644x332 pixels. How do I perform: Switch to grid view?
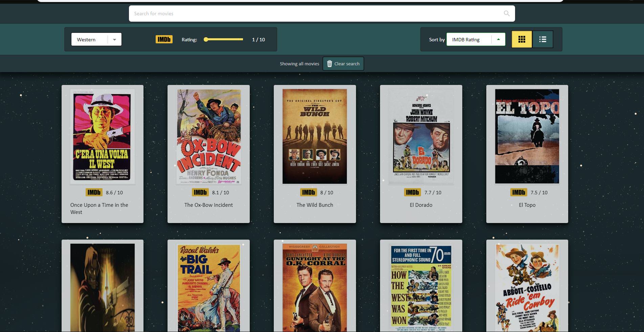coord(521,39)
